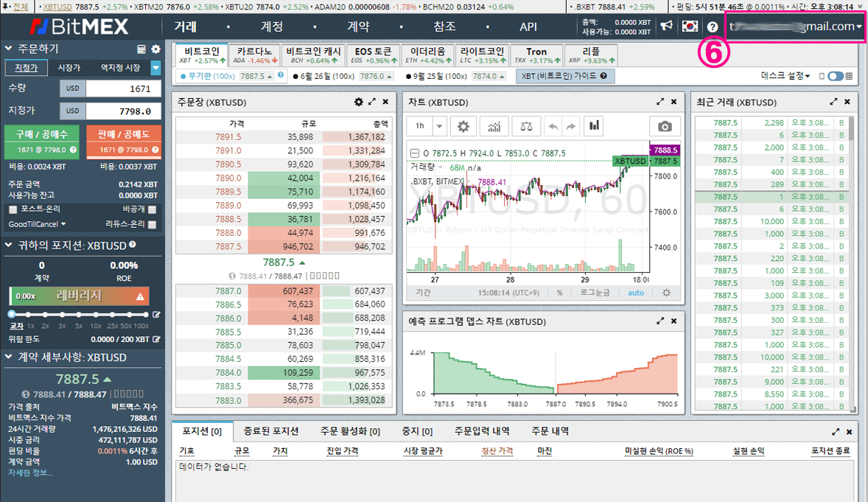This screenshot has width=868, height=502.
Task: Click the 0.00x leverage bar
Action: pos(79,296)
